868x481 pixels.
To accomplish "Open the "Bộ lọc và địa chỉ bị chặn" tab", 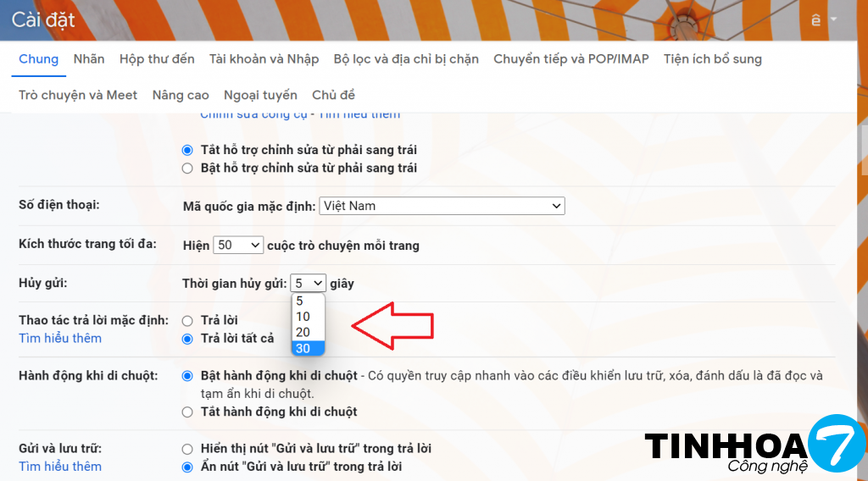I will coord(406,58).
